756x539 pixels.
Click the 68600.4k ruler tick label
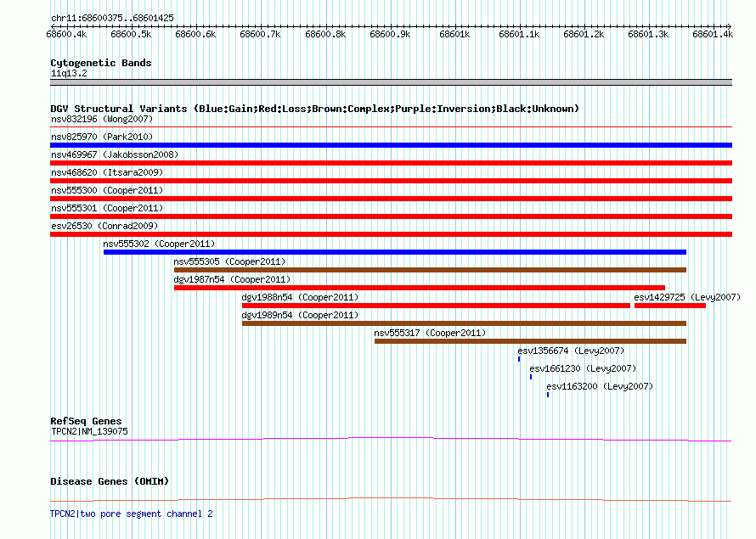(66, 34)
